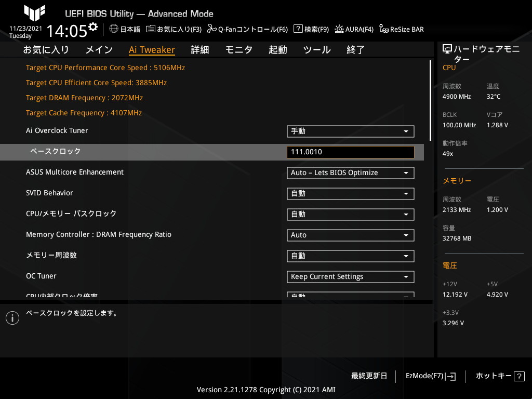Click the globe language icon
The width and height of the screenshot is (532, 399).
click(114, 29)
